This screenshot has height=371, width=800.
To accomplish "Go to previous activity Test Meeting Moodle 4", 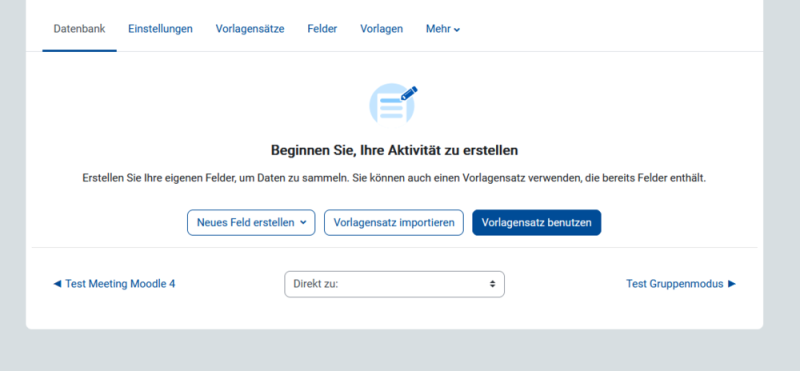I will tap(114, 284).
